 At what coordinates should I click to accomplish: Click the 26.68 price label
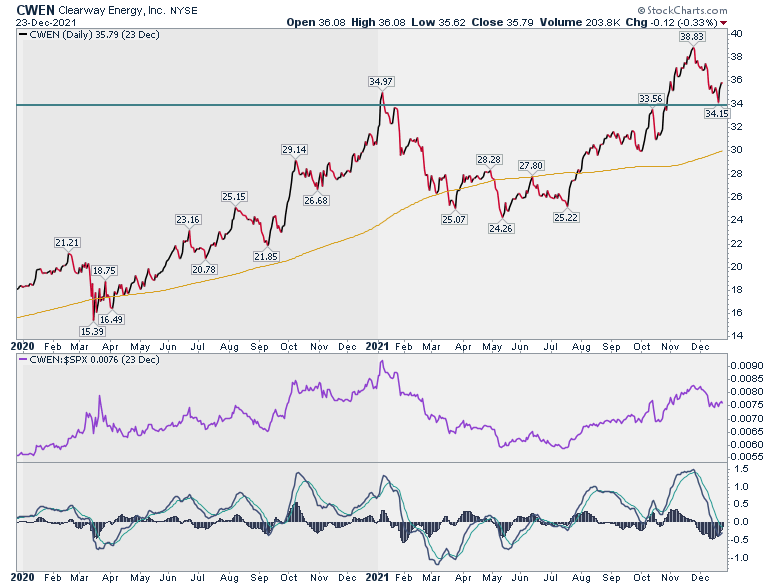(316, 200)
